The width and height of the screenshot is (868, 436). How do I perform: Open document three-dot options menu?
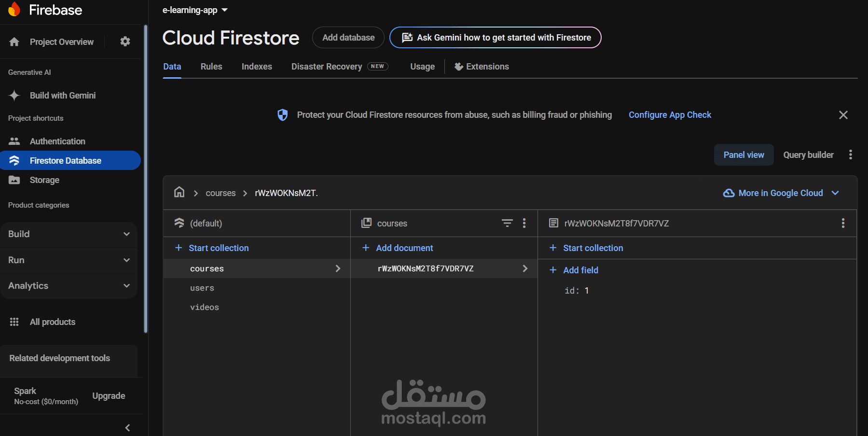(843, 223)
